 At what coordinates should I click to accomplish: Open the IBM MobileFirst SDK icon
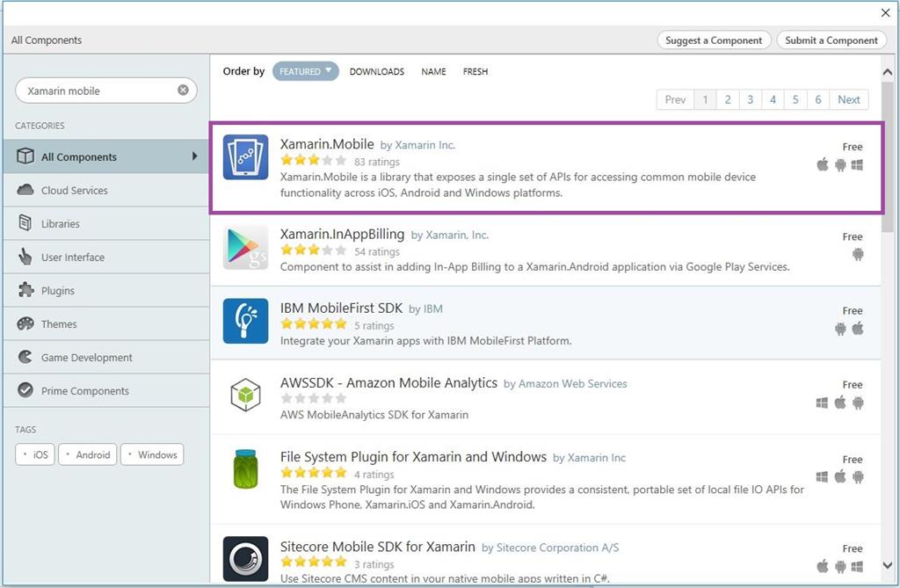coord(245,321)
